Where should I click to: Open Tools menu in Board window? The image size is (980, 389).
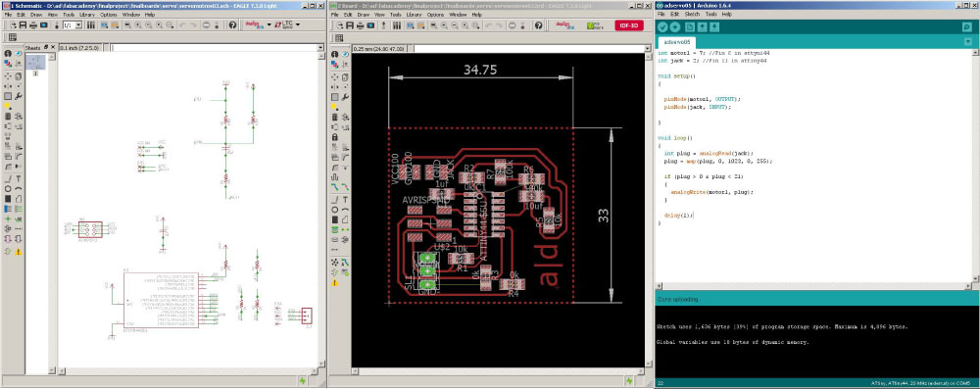(x=396, y=15)
